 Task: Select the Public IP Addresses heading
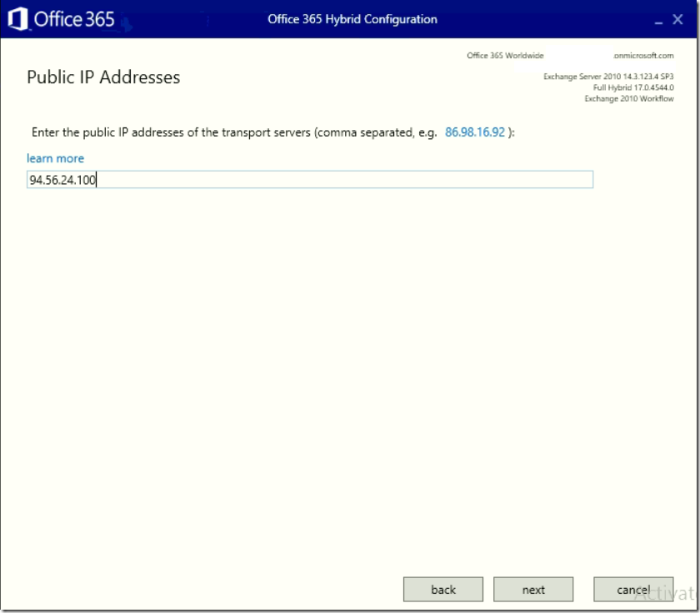pyautogui.click(x=103, y=77)
